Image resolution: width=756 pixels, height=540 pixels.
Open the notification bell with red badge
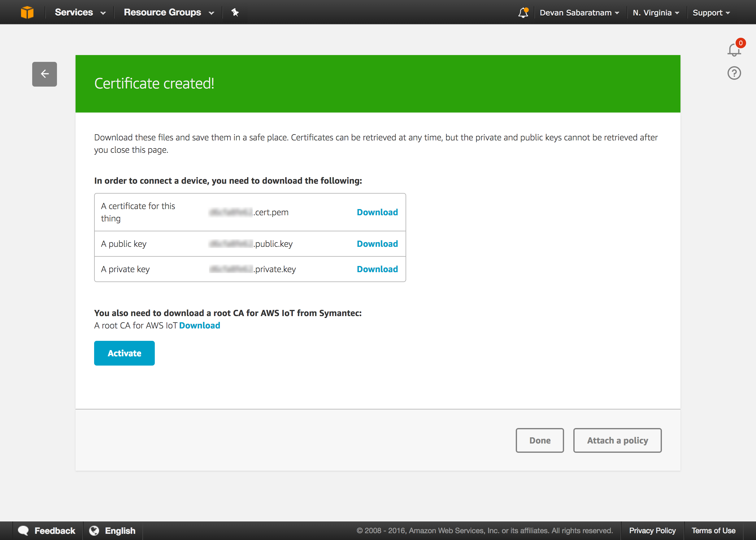(x=734, y=49)
